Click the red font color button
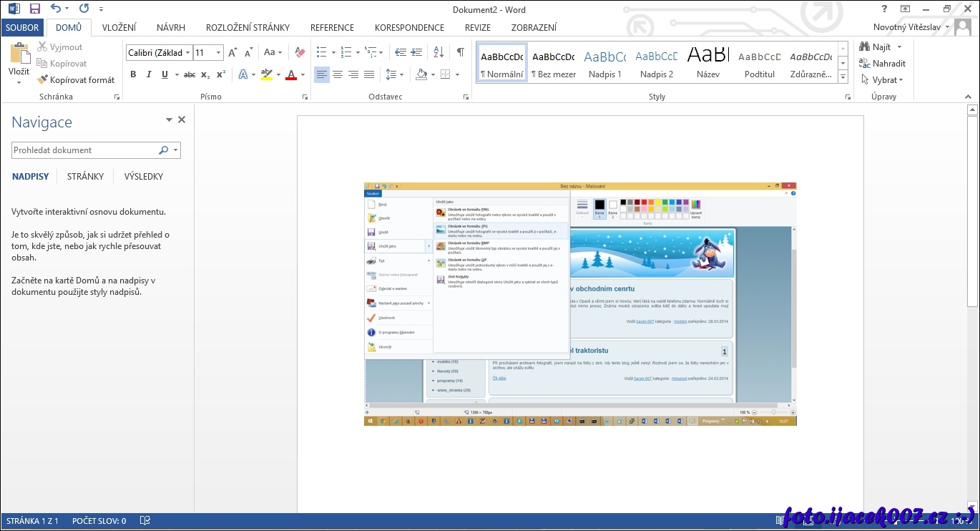 tap(291, 74)
